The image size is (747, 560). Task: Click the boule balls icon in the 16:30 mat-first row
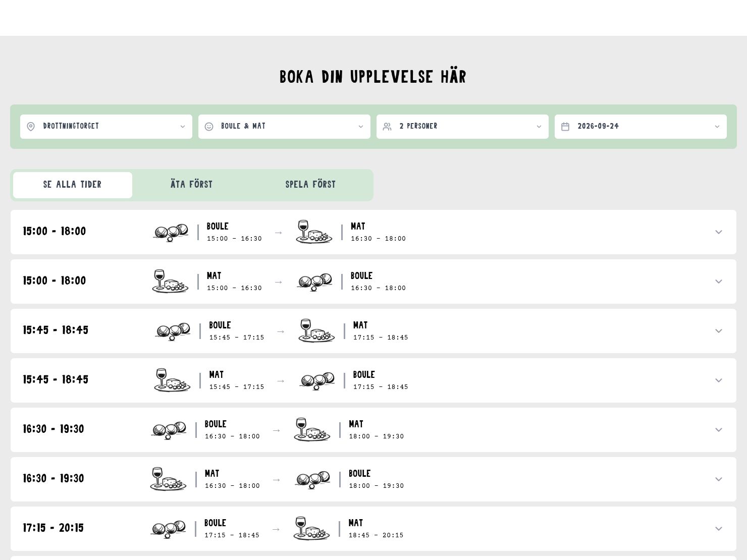[312, 480]
